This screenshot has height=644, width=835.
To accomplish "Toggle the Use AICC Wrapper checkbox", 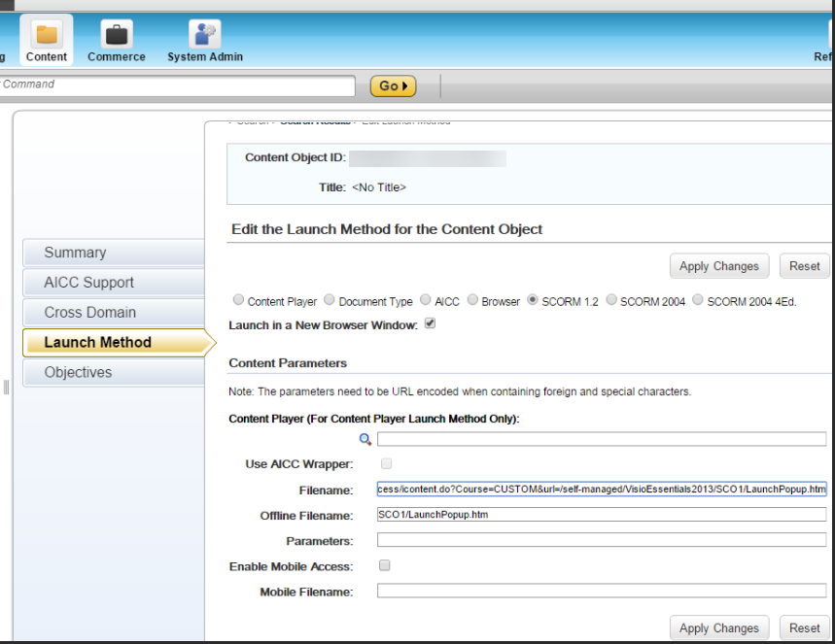I will [386, 463].
